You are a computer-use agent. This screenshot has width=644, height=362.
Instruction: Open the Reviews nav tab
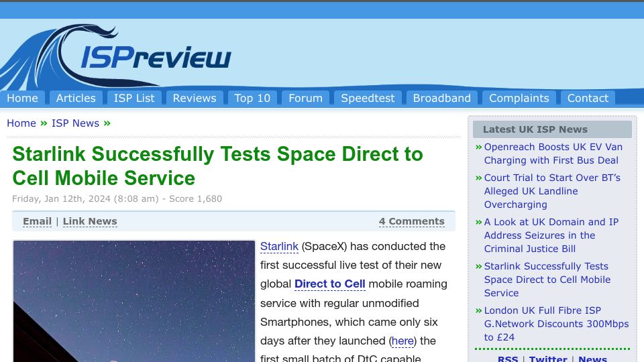click(195, 98)
